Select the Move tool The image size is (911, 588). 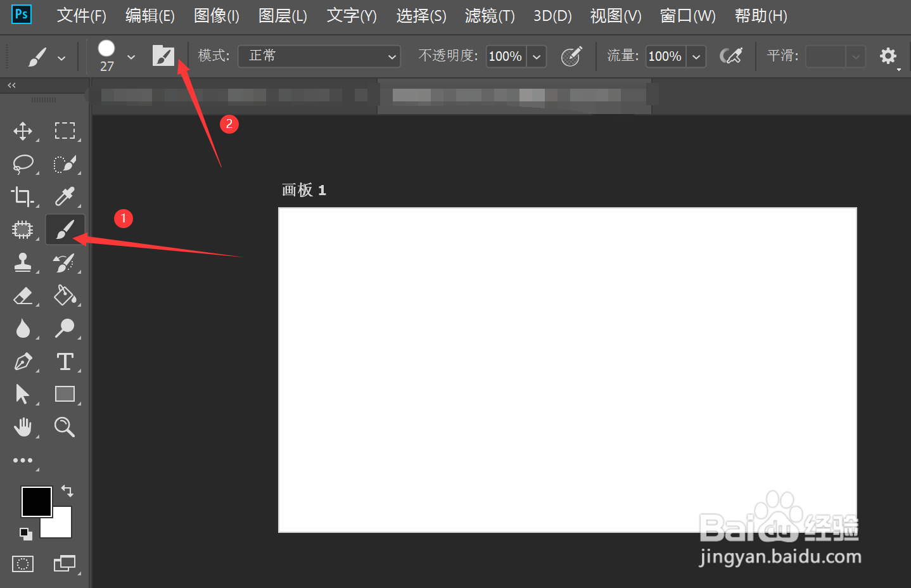[x=23, y=131]
